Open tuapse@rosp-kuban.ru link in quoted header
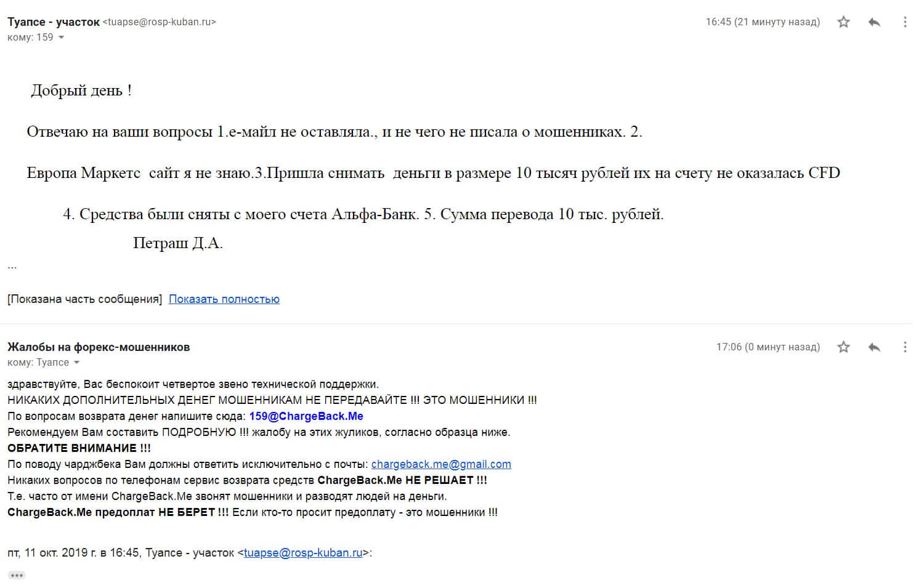924x588 pixels. coord(303,553)
